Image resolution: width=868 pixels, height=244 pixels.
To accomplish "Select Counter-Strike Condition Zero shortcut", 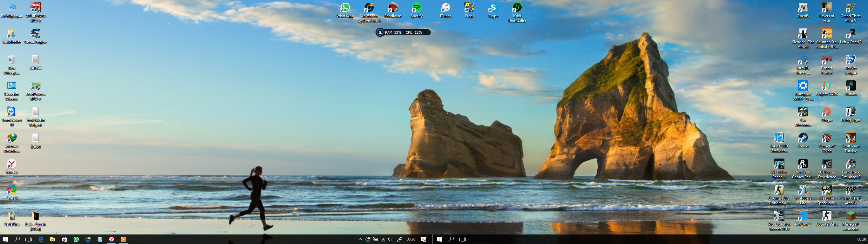I will pos(779,195).
